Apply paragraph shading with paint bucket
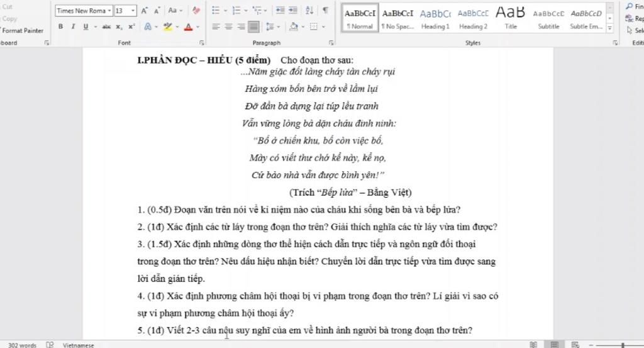 (x=293, y=26)
